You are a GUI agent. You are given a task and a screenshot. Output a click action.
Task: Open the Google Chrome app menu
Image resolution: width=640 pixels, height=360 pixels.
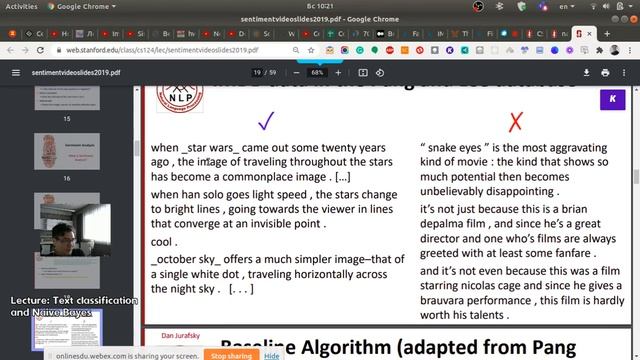82,7
